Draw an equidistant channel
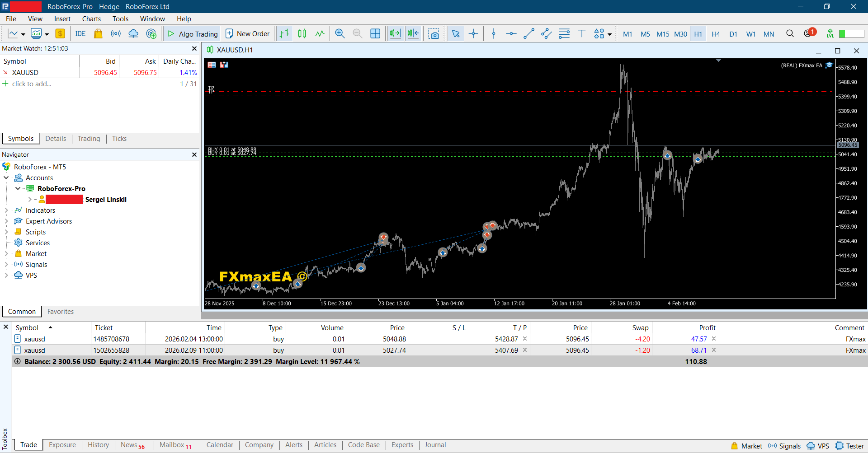This screenshot has height=453, width=868. pyautogui.click(x=547, y=33)
